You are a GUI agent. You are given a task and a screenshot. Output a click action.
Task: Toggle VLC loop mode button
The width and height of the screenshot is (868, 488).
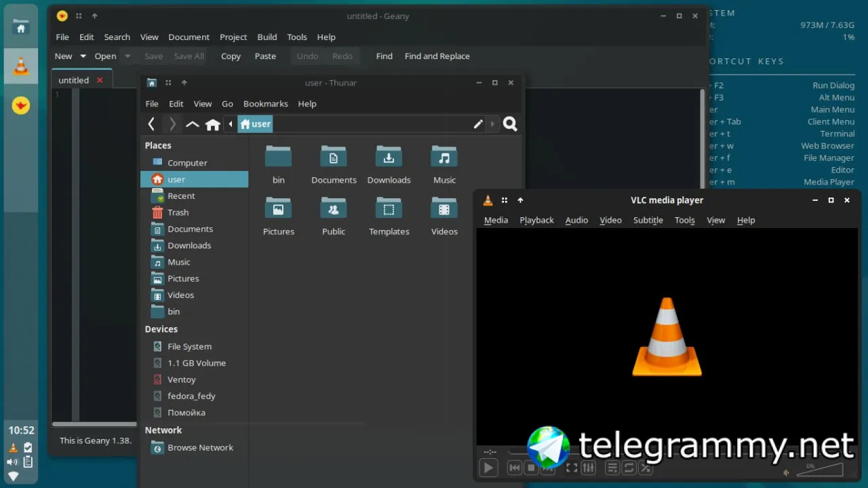(x=629, y=468)
